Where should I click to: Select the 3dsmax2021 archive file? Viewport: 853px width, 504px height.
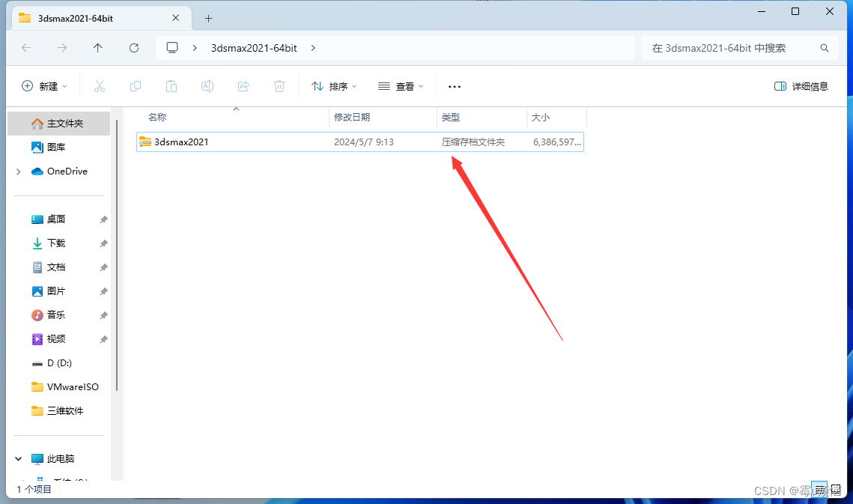tap(360, 142)
